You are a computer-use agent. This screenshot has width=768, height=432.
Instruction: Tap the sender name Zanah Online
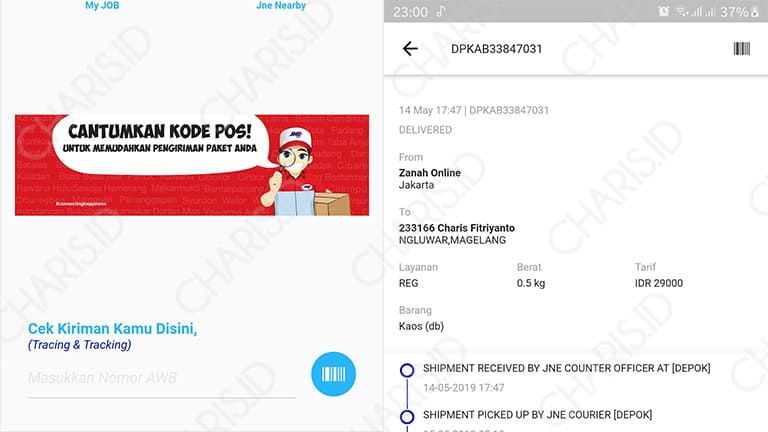click(430, 172)
